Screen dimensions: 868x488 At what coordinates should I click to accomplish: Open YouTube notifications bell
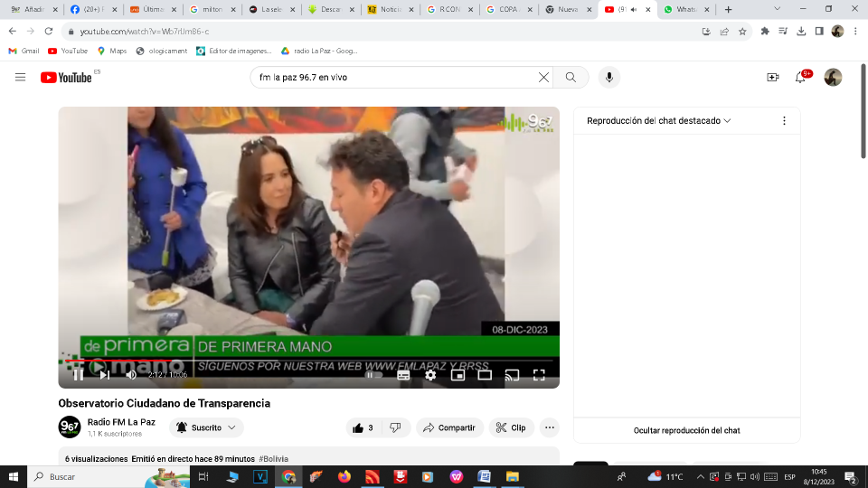(x=800, y=78)
